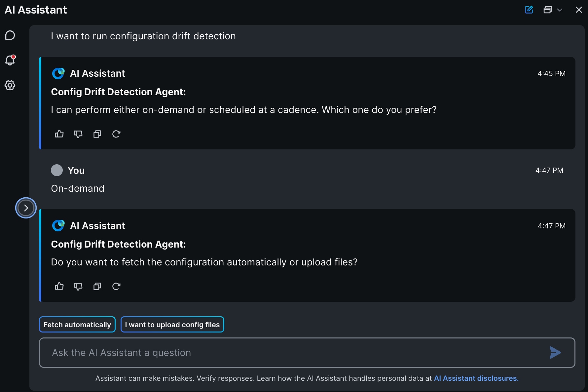Expand the side panel with the chevron button
Screen dimensions: 588x392
(26, 208)
